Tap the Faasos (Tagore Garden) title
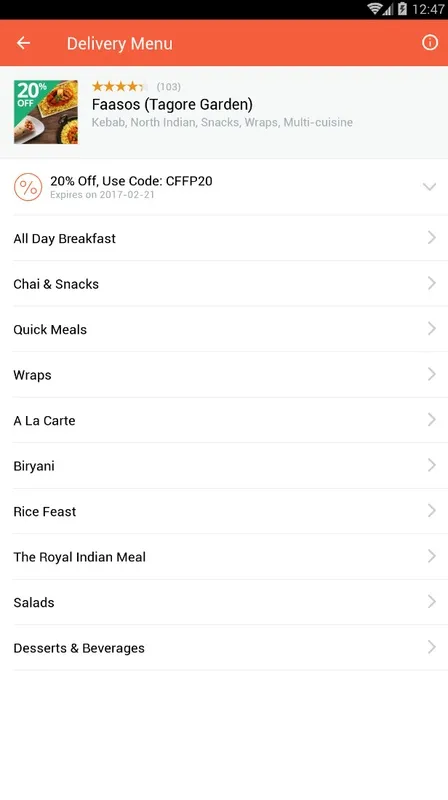Viewport: 448px width, 800px height. point(172,105)
